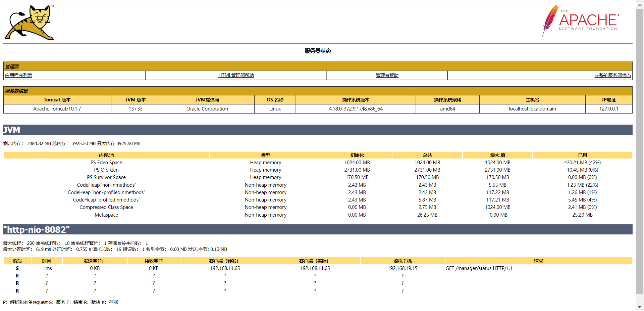
Task: Select the 服务器状态 page title
Action: click(x=318, y=51)
